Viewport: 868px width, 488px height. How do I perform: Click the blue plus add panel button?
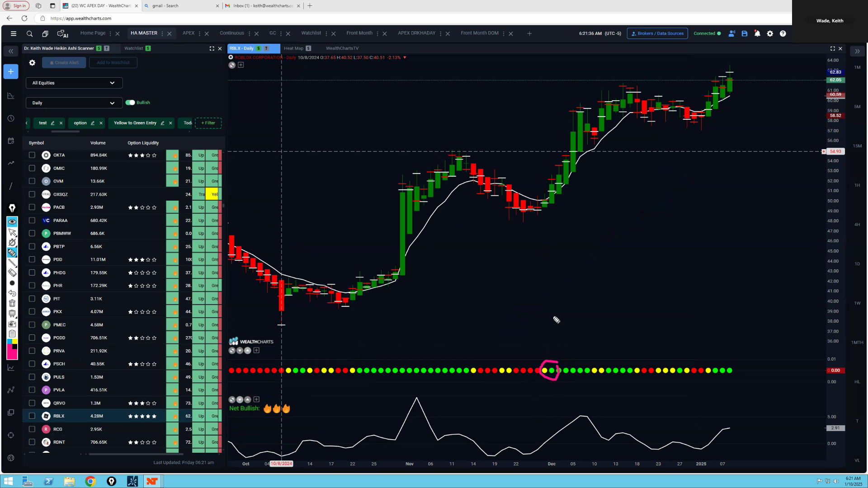(x=11, y=71)
